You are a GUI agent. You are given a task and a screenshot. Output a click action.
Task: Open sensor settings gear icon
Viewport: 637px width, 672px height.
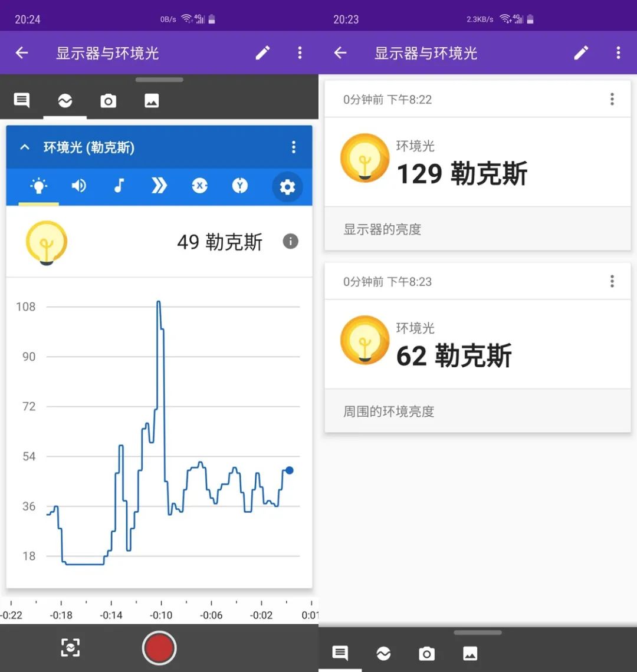[287, 187]
